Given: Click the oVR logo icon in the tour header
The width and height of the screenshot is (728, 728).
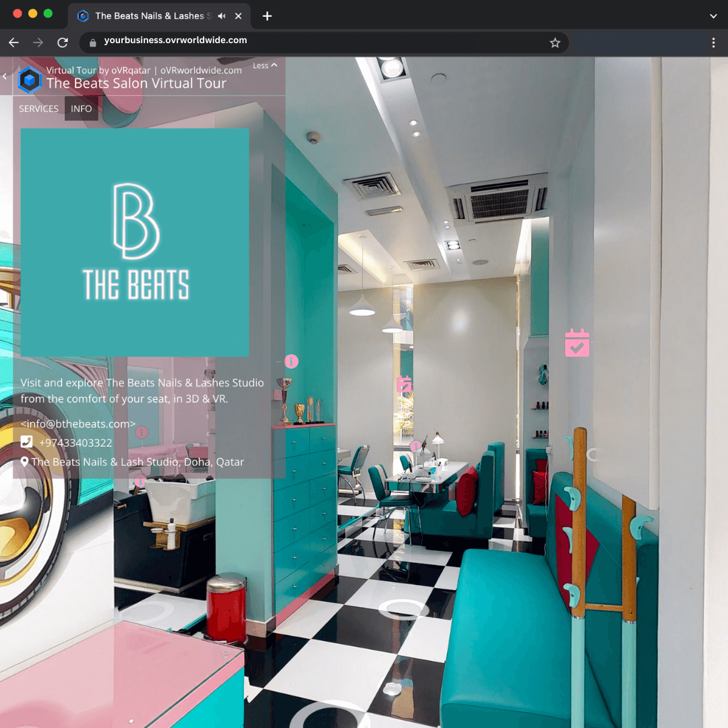Looking at the screenshot, I should [x=28, y=80].
